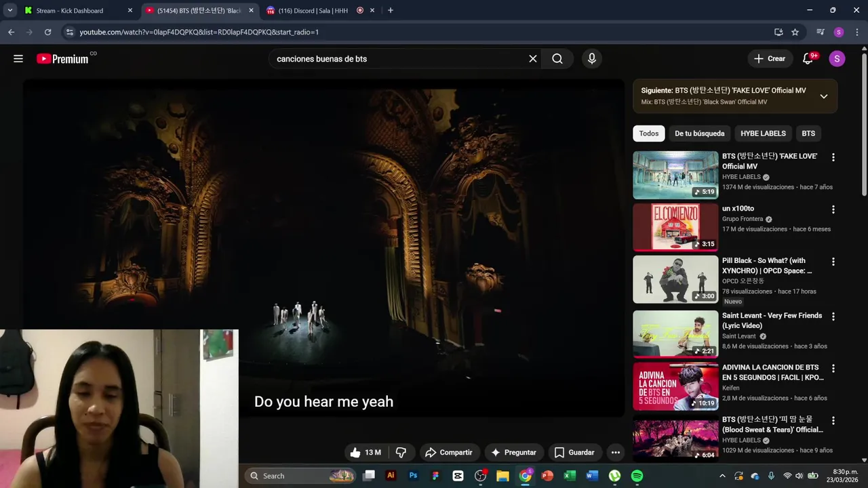Open the media controls toolbar icon
The image size is (868, 488).
click(821, 32)
